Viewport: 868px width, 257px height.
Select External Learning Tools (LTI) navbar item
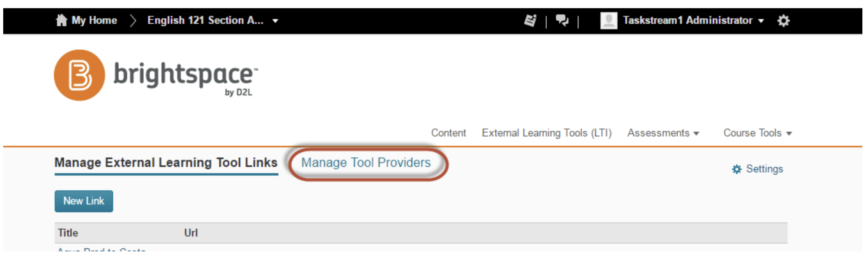547,133
